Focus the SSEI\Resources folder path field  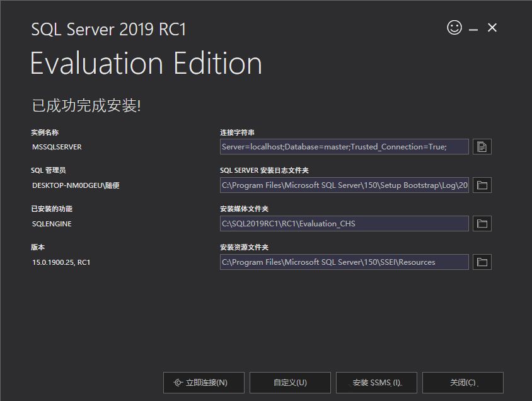click(344, 262)
